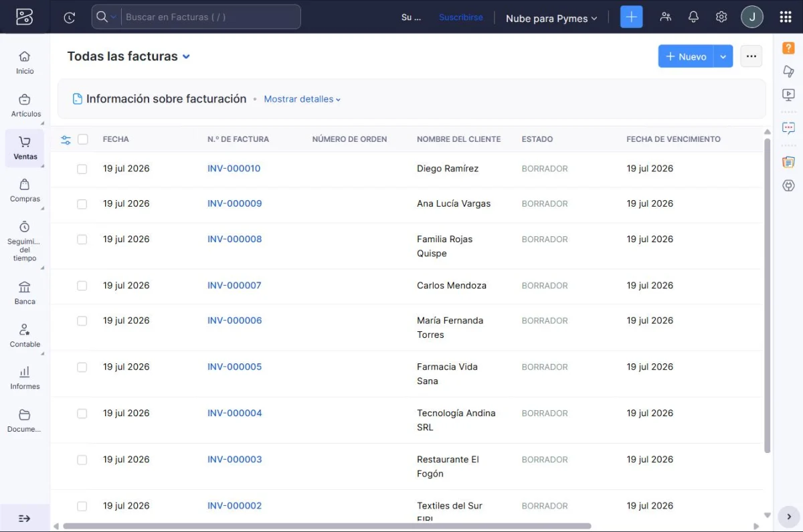Screen dimensions: 803x532
Task: Click the search magnifier icon
Action: pos(102,17)
